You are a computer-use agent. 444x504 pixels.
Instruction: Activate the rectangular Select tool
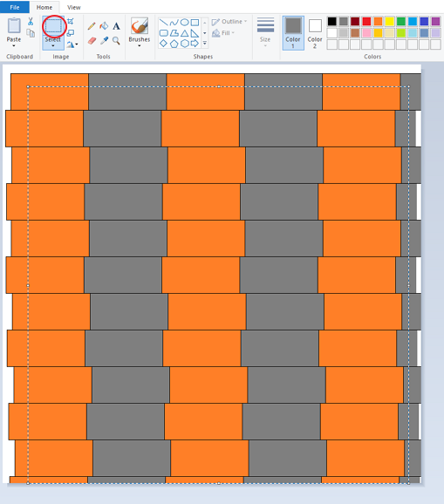[53, 26]
